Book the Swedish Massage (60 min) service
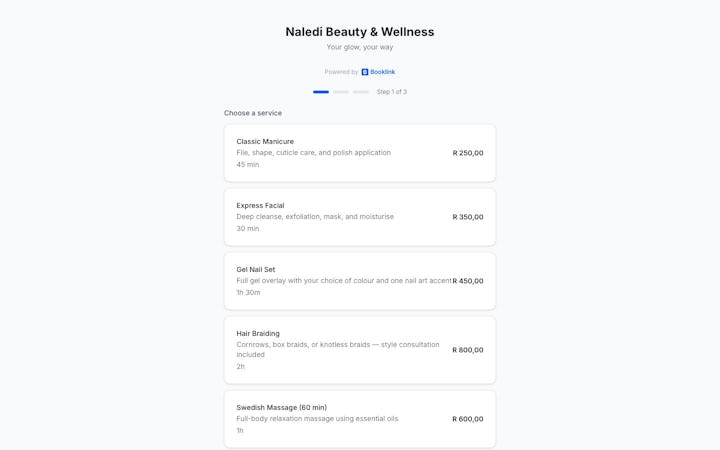The image size is (720, 450). tap(359, 419)
